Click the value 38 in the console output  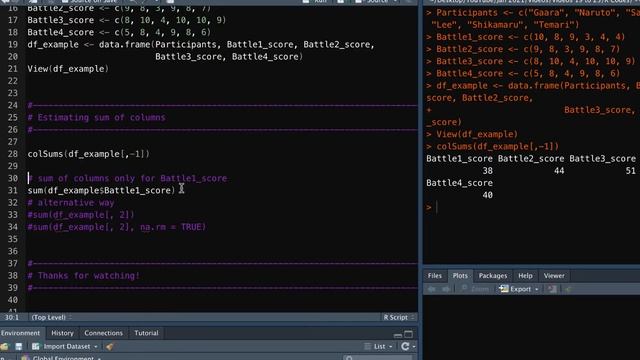(x=487, y=171)
